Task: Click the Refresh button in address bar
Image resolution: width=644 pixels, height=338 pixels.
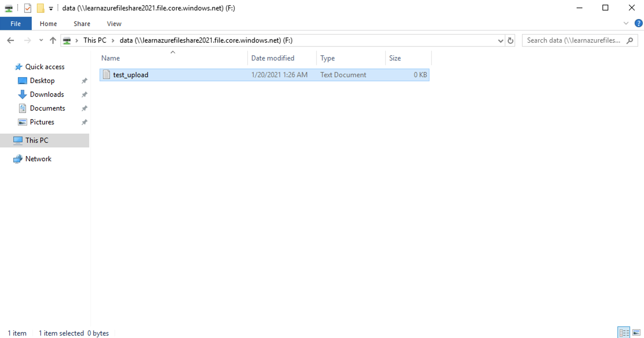Action: 510,41
